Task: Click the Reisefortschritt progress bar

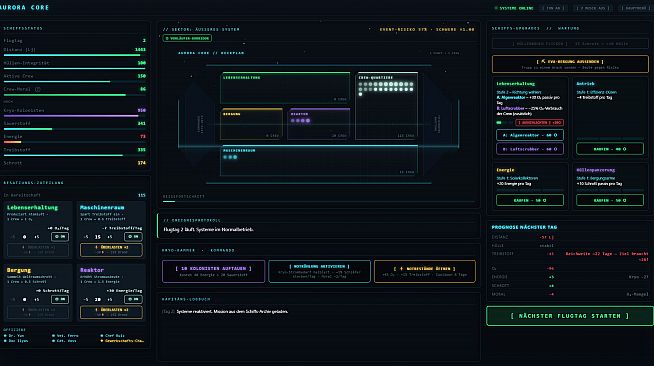Action: pos(319,202)
